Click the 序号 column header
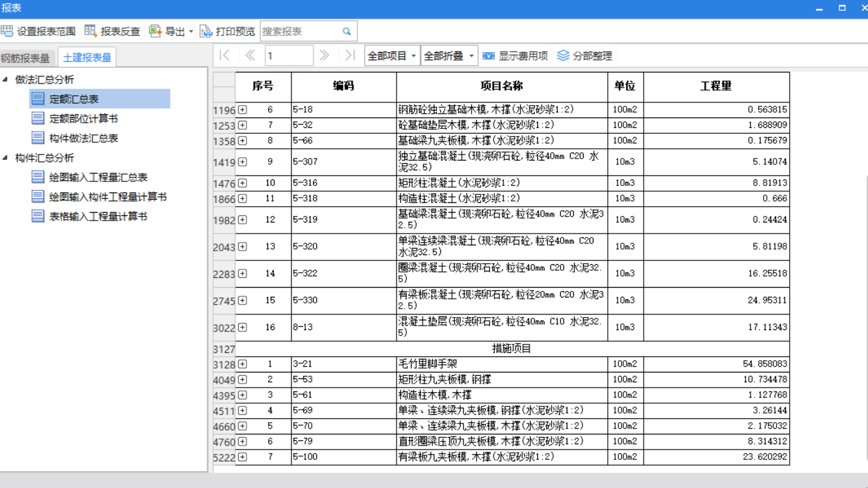 [263, 87]
